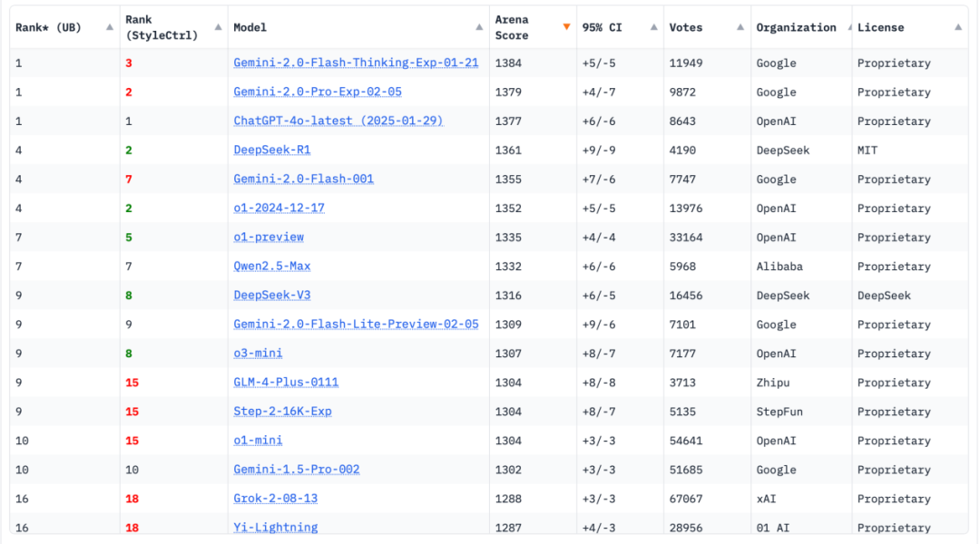Select the License column header
The height and width of the screenshot is (544, 980).
880,27
